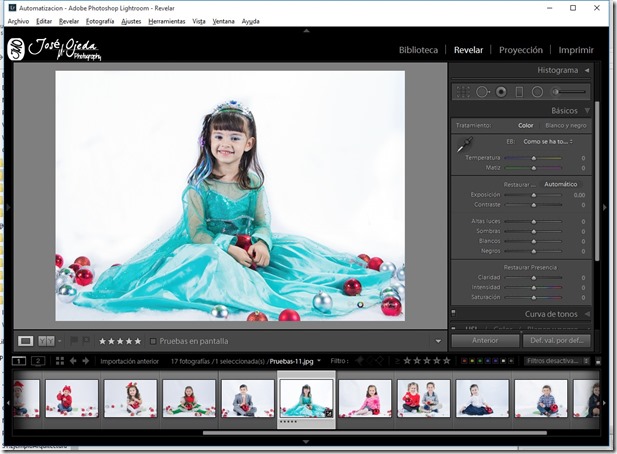Open the Fotografía menu
Image resolution: width=617 pixels, height=454 pixels.
100,21
